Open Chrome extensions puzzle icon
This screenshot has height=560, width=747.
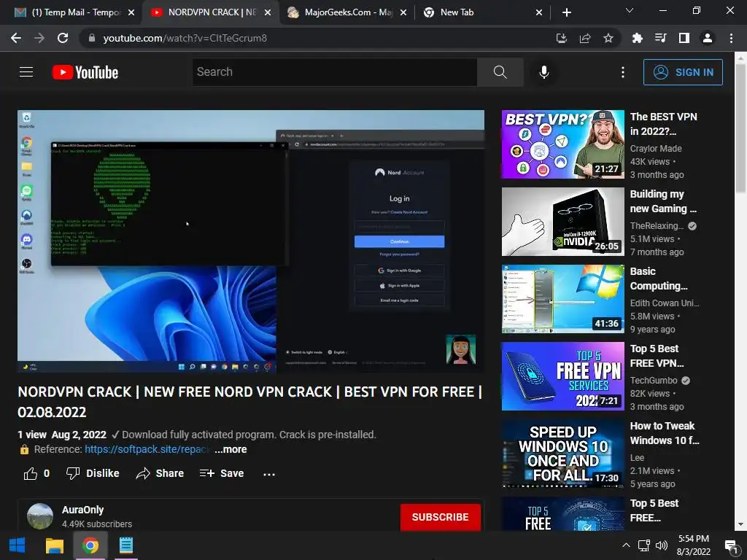coord(637,38)
